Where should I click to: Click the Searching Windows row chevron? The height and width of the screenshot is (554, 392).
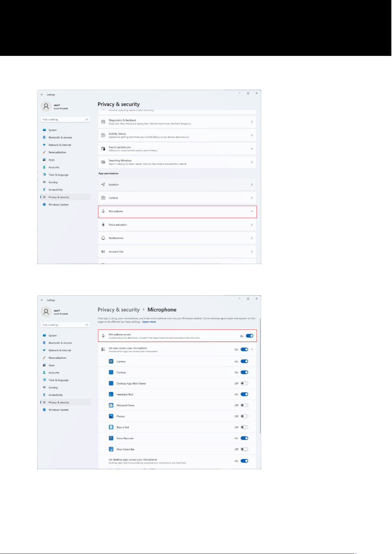pyautogui.click(x=252, y=162)
